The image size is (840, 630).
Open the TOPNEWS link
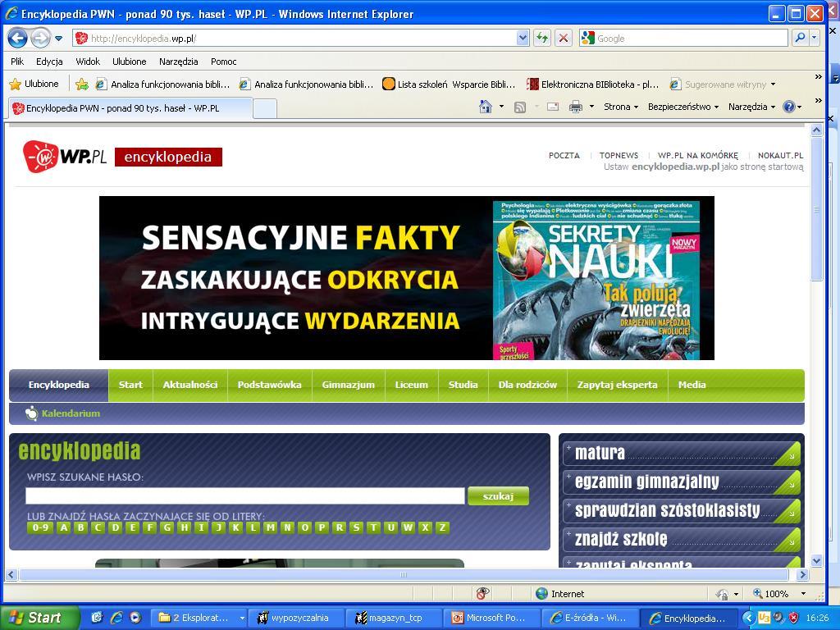(619, 155)
